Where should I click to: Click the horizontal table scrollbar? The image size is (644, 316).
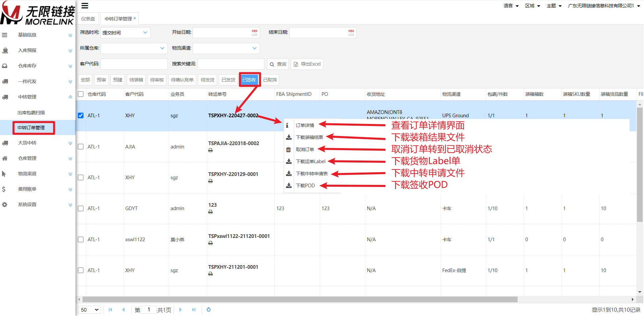300,299
